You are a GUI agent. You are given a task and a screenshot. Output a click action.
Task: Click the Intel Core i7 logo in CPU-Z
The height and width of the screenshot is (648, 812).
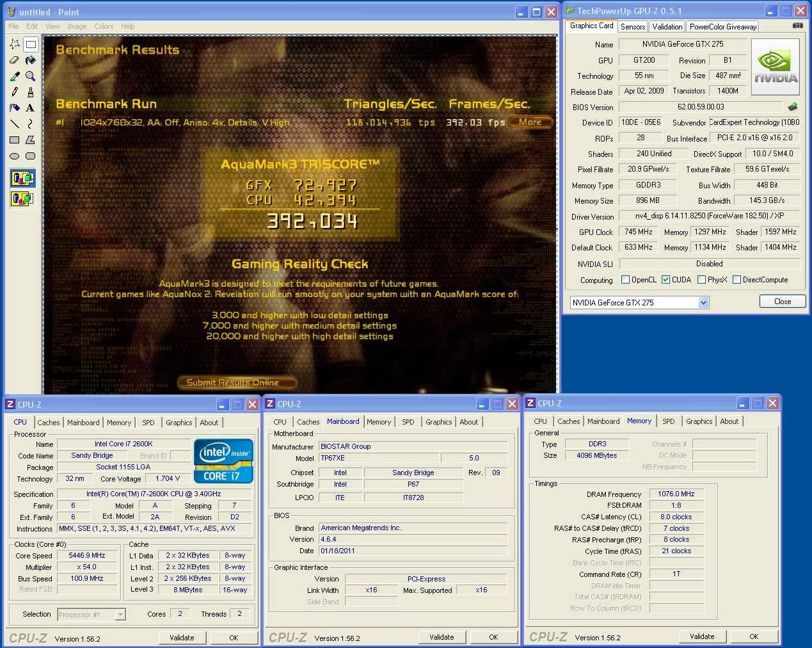[x=223, y=460]
